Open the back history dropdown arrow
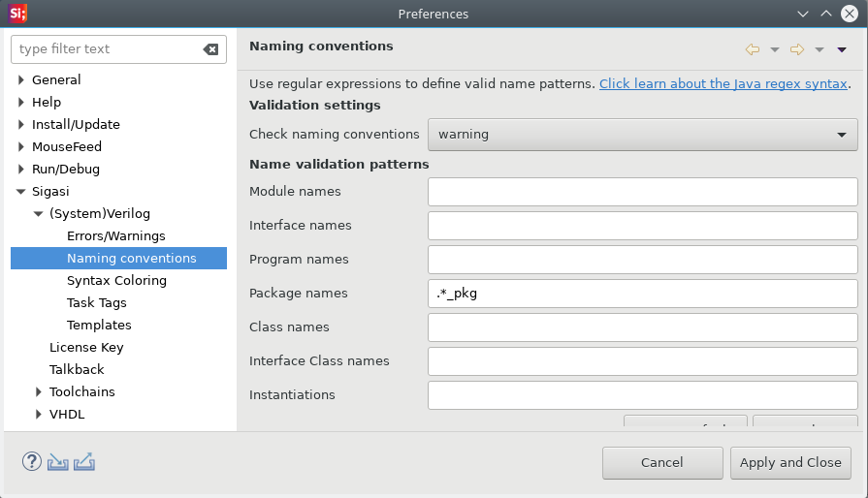The height and width of the screenshot is (498, 868). (775, 50)
